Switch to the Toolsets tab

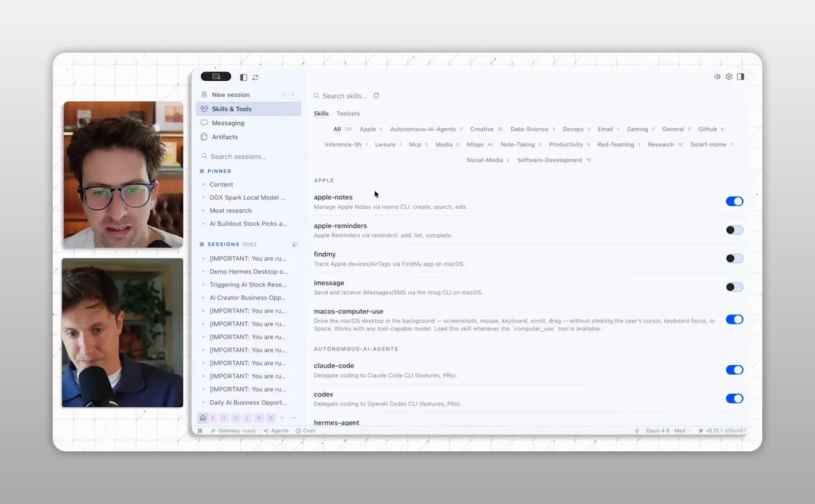pyautogui.click(x=348, y=114)
